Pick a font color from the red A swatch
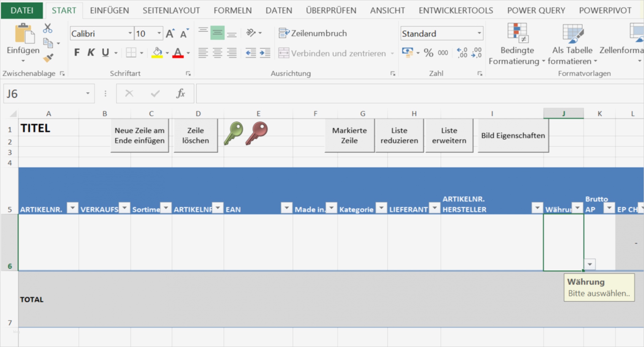The image size is (644, 347). click(178, 53)
